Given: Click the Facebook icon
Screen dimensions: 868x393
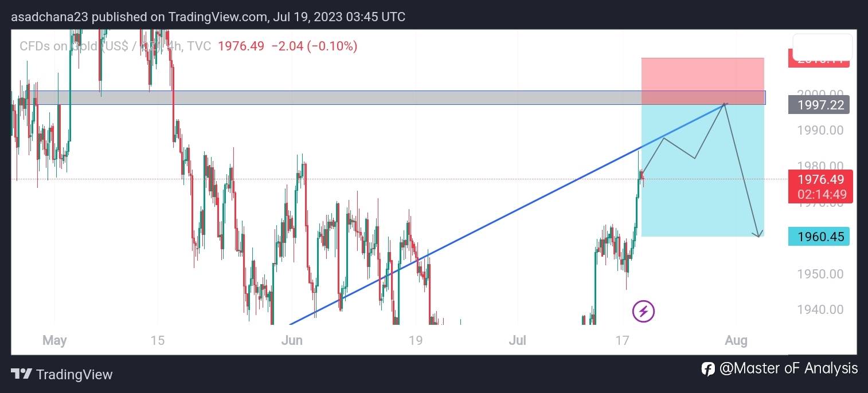Looking at the screenshot, I should 707,368.
